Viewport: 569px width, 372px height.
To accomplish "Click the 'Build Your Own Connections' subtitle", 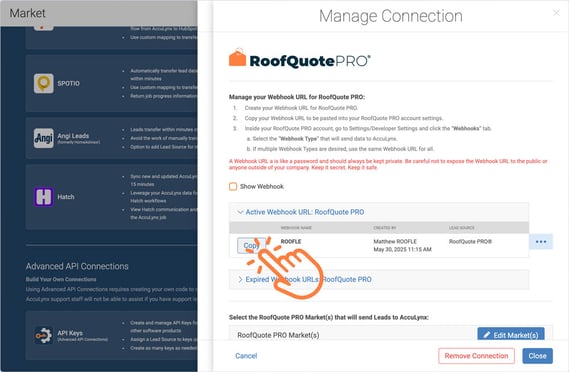I will [x=61, y=279].
